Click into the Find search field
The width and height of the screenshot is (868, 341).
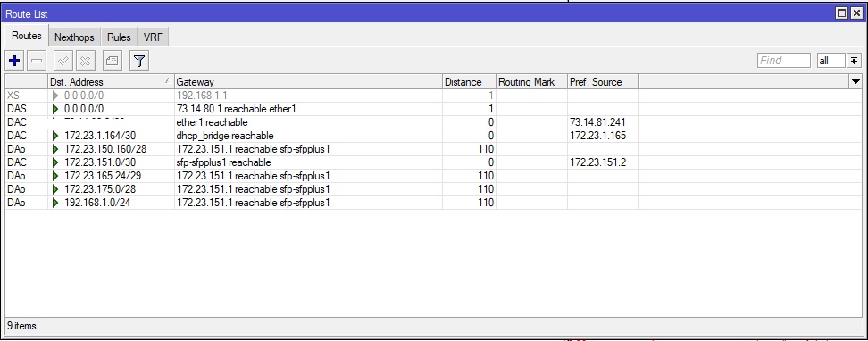pos(784,61)
